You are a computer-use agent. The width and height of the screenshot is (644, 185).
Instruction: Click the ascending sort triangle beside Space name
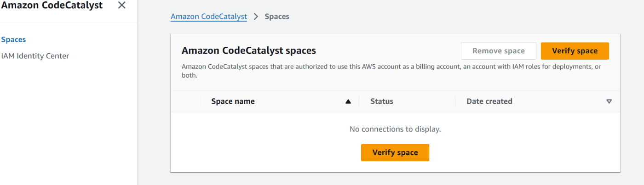tap(348, 101)
